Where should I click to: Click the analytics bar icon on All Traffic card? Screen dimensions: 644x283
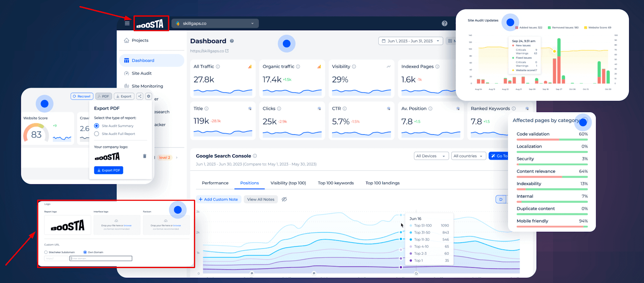[x=250, y=67]
